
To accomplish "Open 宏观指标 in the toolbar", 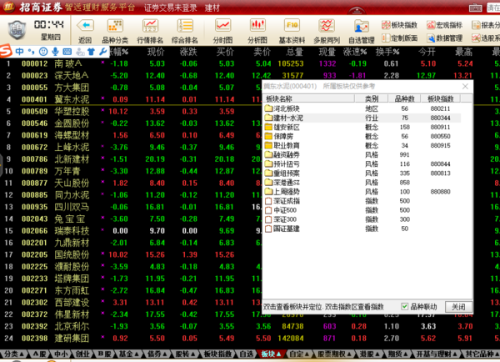I will coord(444,25).
